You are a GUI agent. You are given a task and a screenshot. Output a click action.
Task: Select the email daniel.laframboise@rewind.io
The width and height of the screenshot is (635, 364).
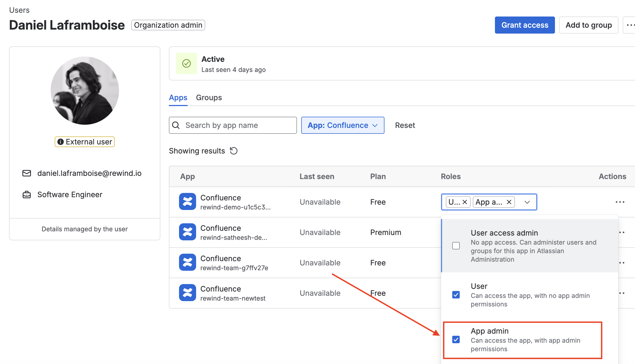click(89, 173)
